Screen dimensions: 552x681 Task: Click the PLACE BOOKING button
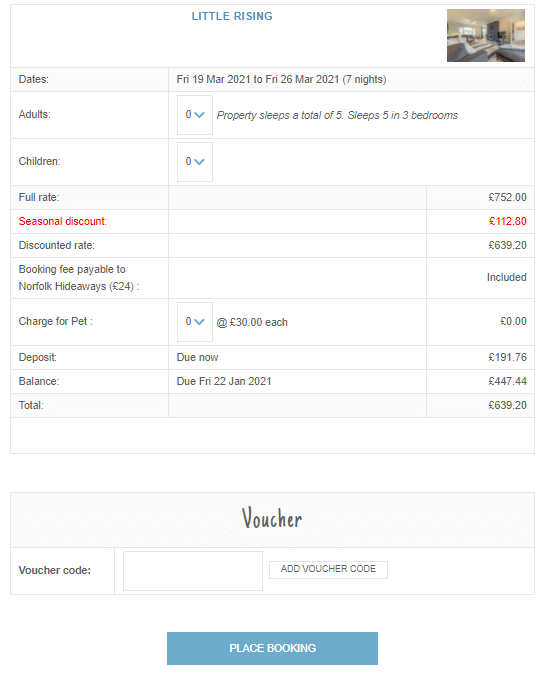point(272,648)
